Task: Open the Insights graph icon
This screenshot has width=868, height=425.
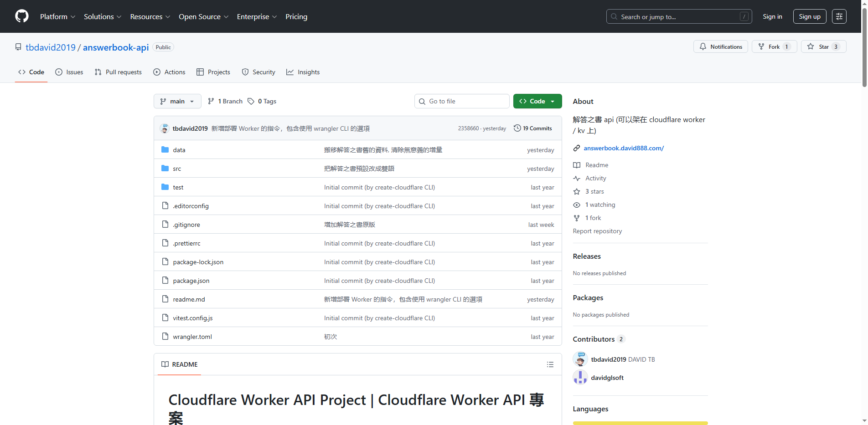Action: (290, 72)
